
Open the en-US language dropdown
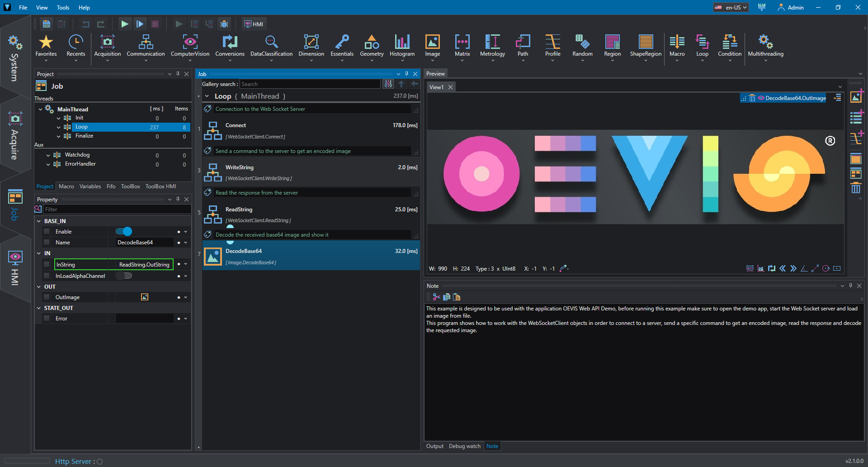(731, 7)
